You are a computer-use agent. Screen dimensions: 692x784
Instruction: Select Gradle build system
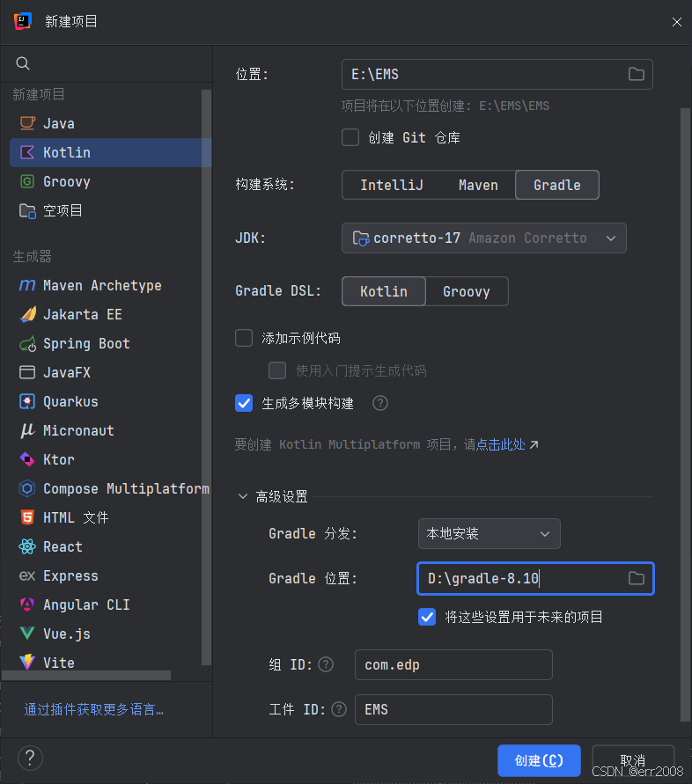click(557, 185)
